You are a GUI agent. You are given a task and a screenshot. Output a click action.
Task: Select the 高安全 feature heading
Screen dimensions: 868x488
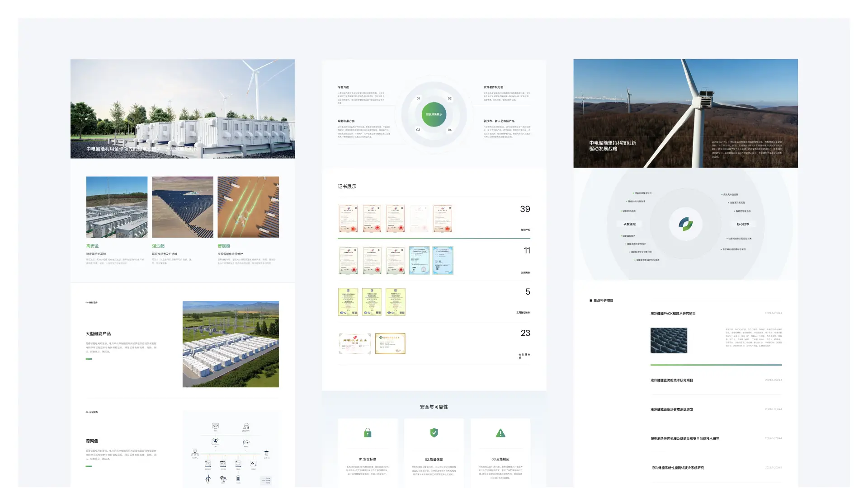(93, 246)
